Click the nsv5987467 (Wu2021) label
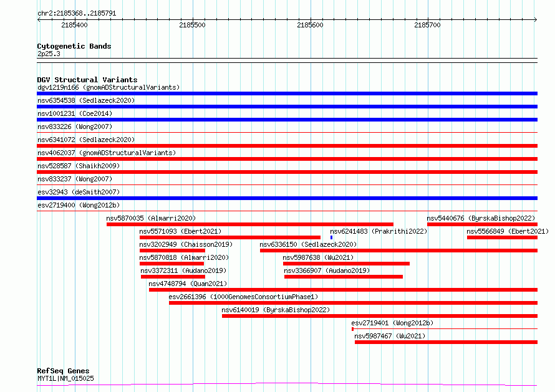Image resolution: width=555 pixels, height=392 pixels. coord(390,336)
